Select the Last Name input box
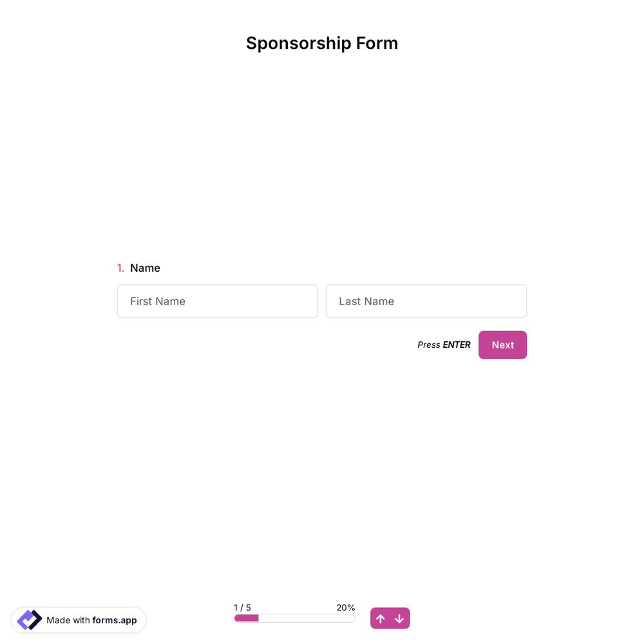The image size is (644, 644). [x=426, y=301]
